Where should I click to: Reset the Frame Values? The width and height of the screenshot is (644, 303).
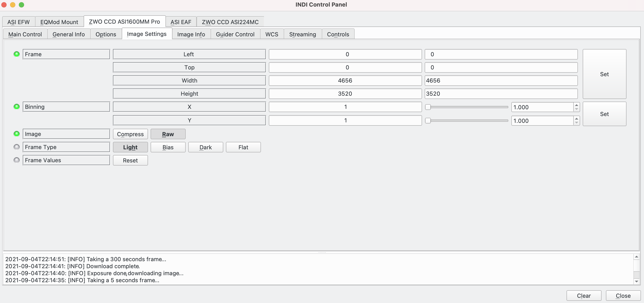click(130, 160)
